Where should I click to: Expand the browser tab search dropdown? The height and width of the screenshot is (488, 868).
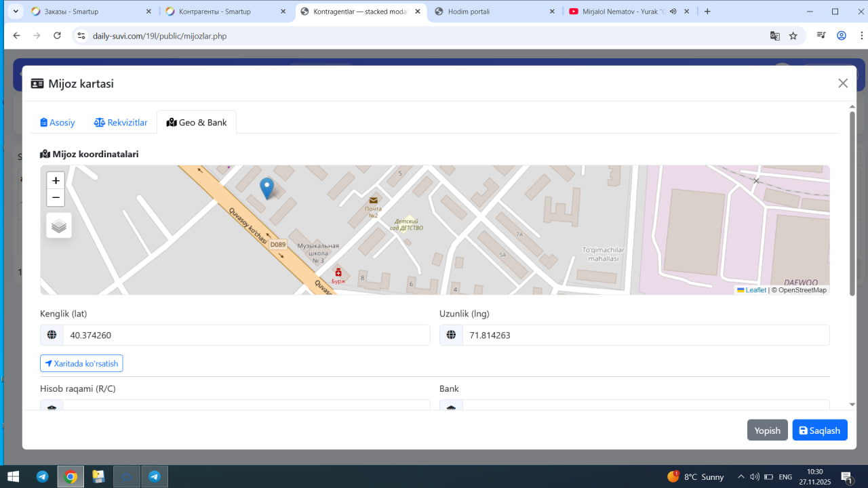(16, 12)
